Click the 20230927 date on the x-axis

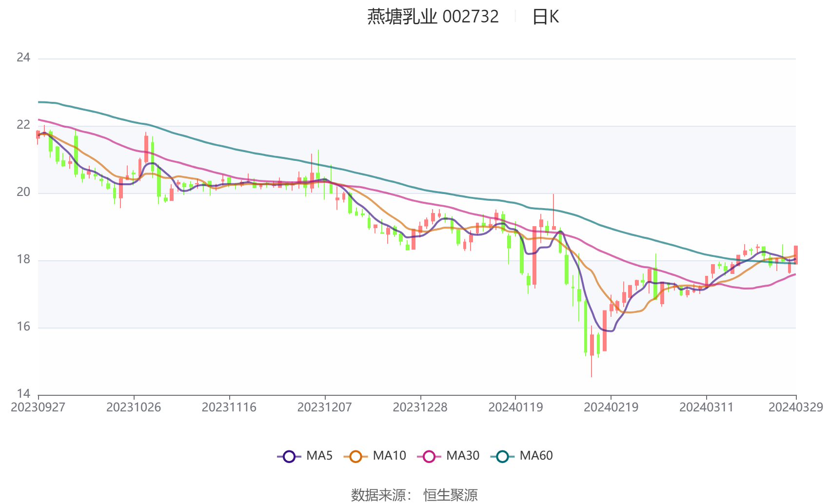click(x=38, y=407)
